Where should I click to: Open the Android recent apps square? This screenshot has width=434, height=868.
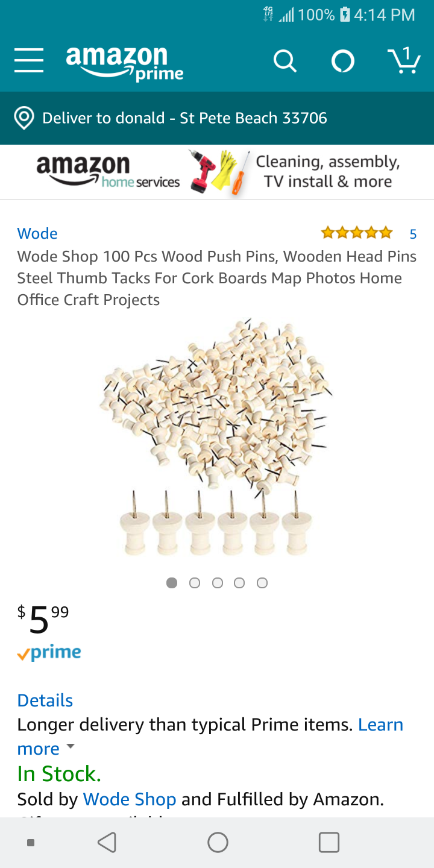tap(329, 842)
